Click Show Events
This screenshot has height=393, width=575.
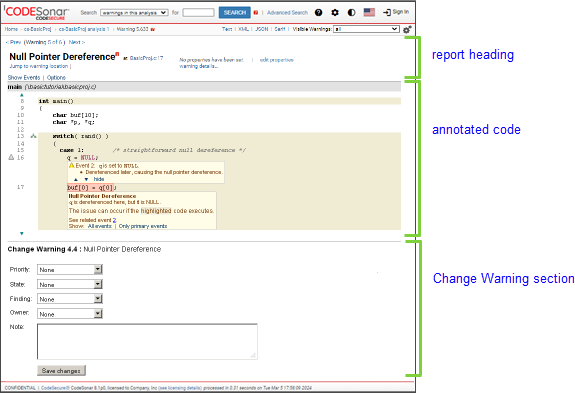click(x=24, y=77)
